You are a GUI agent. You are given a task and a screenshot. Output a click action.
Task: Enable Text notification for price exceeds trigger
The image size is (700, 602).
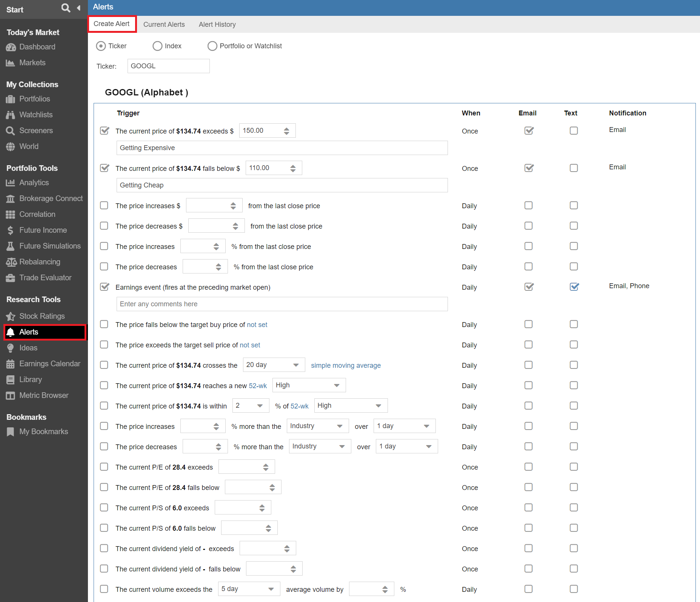(574, 131)
